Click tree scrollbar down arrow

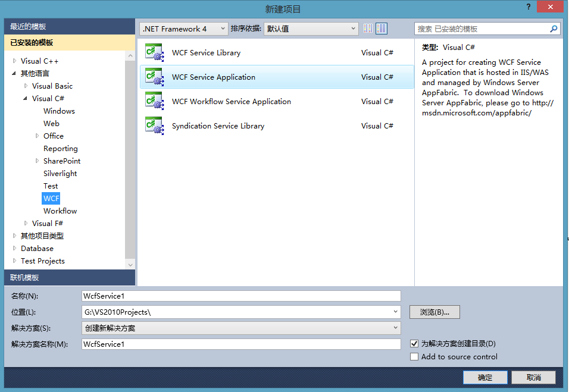tap(130, 265)
